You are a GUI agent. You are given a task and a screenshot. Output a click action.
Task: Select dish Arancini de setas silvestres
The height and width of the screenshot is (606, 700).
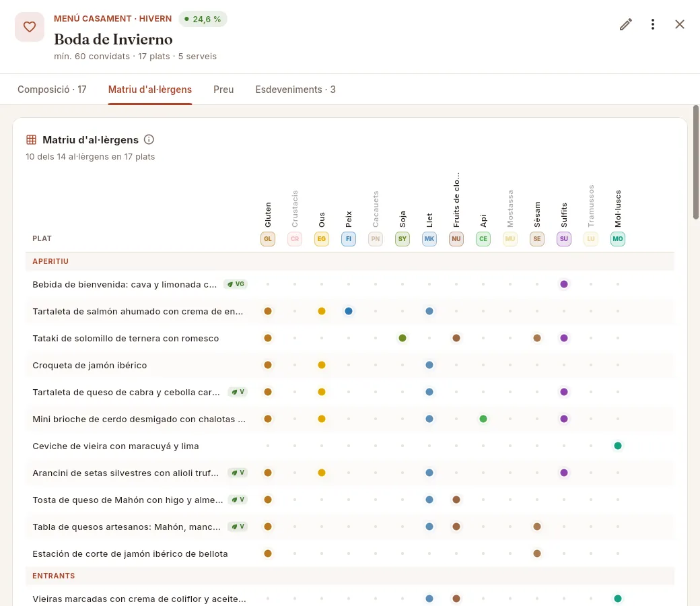click(126, 473)
